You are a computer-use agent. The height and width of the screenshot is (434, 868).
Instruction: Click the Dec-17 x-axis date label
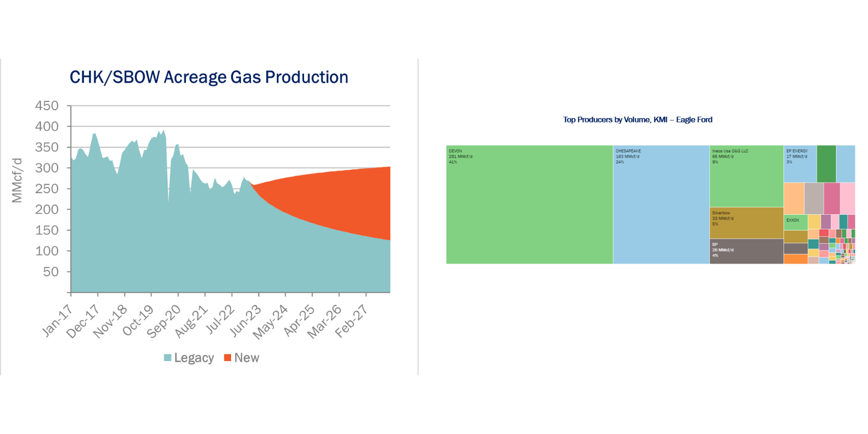click(x=83, y=321)
